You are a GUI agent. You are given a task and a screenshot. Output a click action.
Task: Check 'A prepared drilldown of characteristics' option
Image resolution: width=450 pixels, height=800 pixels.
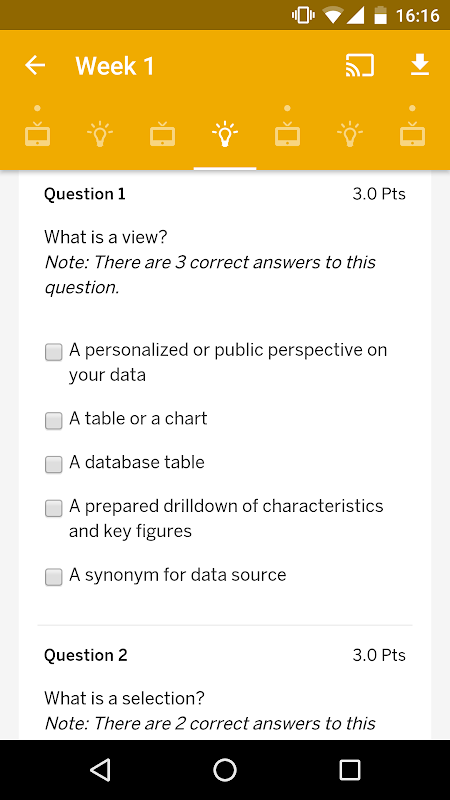point(54,508)
